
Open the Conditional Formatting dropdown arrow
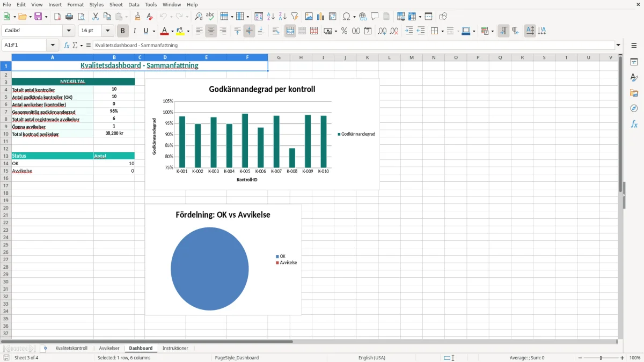click(x=492, y=31)
